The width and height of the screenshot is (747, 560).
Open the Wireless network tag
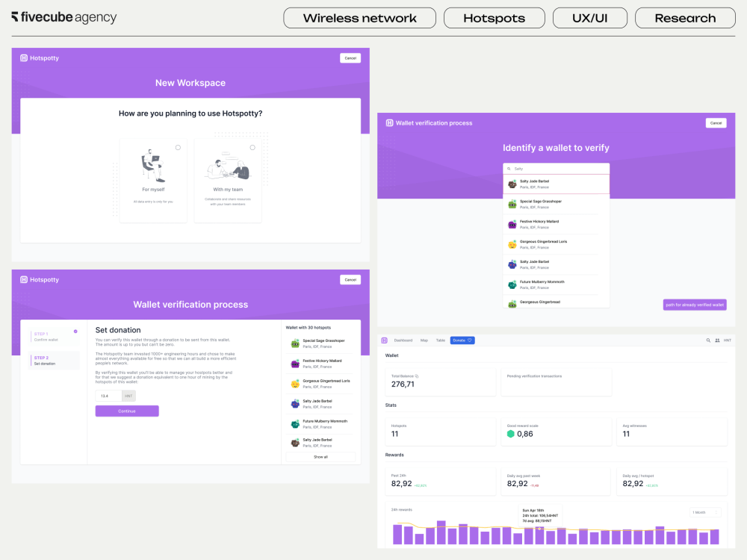(360, 18)
